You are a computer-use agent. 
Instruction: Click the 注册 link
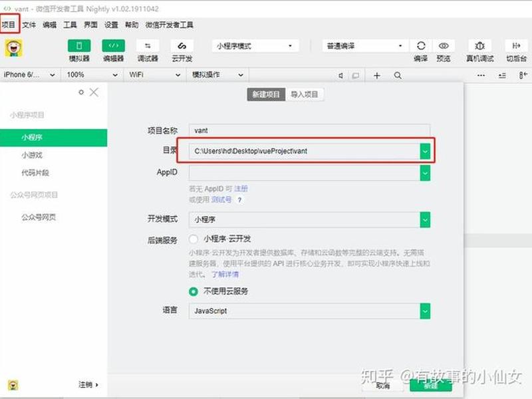coord(241,189)
